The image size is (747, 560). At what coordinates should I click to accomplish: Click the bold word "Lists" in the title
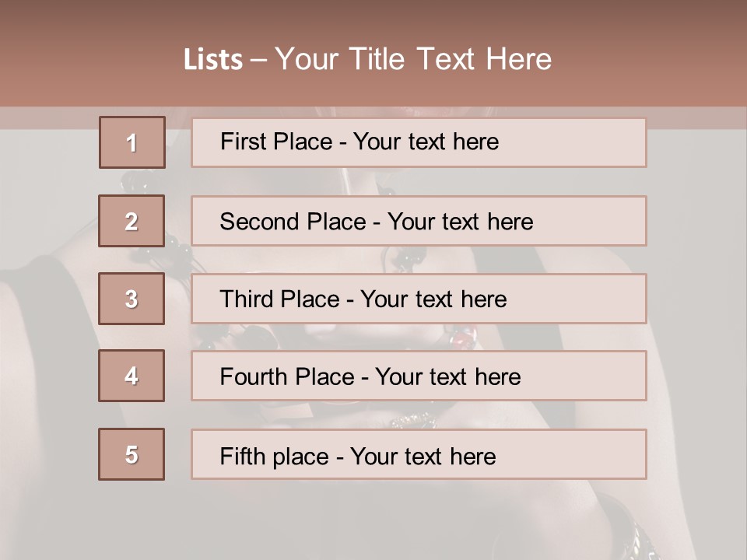point(212,60)
